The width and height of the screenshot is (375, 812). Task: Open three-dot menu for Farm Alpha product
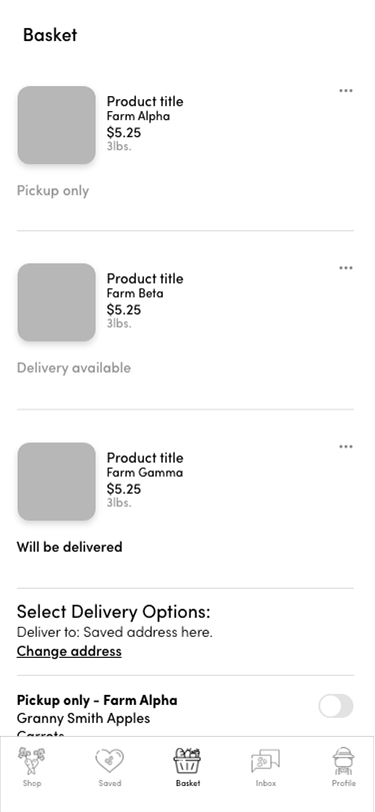click(345, 91)
